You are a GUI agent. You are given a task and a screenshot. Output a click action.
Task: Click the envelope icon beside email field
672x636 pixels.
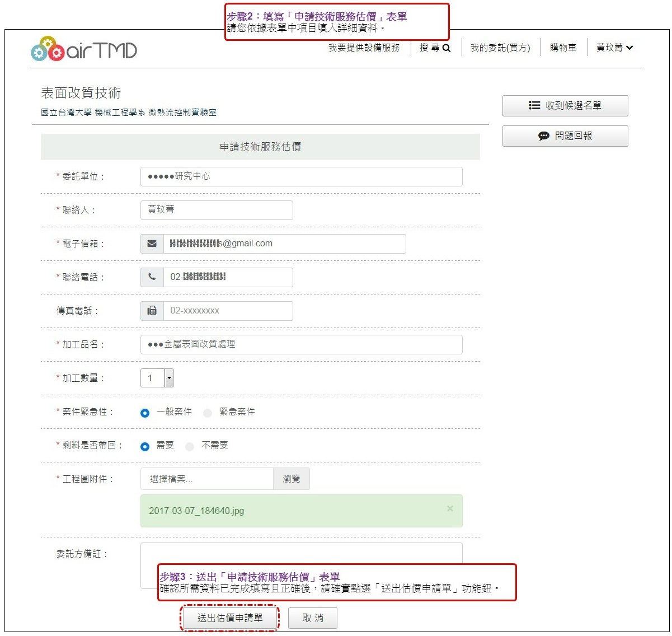click(152, 244)
